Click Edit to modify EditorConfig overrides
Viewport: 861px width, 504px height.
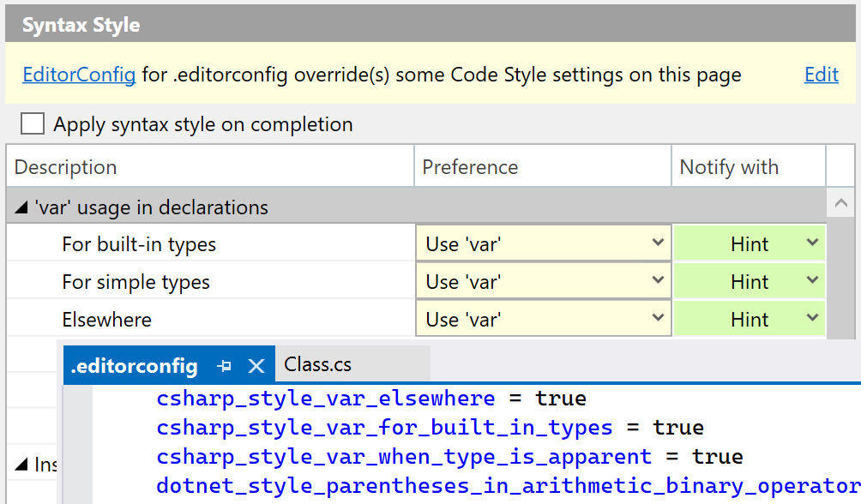(x=821, y=75)
